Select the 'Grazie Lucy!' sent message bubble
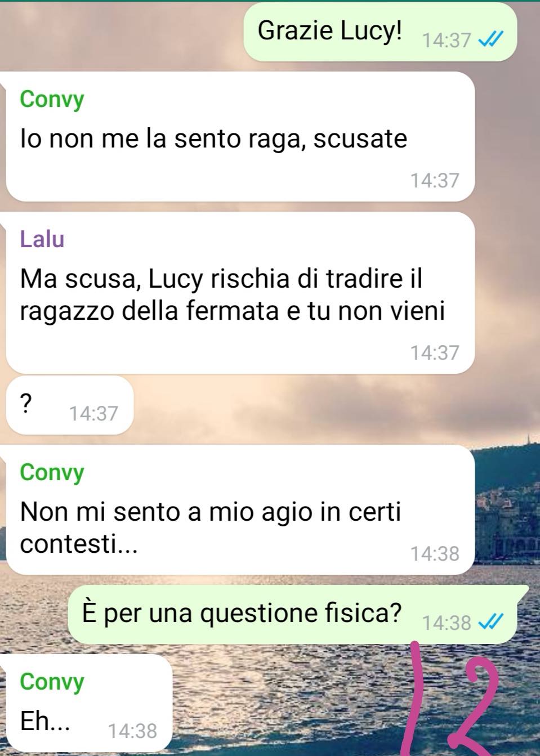This screenshot has width=540, height=756. (x=380, y=32)
